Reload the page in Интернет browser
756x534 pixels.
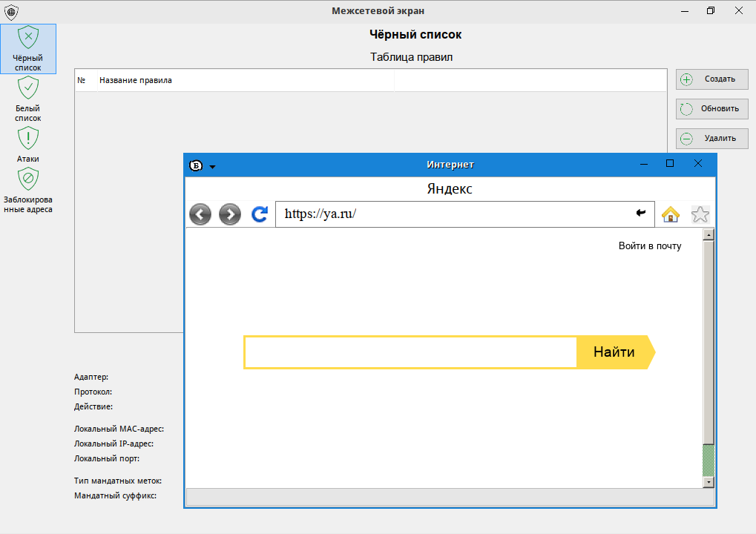tap(260, 214)
